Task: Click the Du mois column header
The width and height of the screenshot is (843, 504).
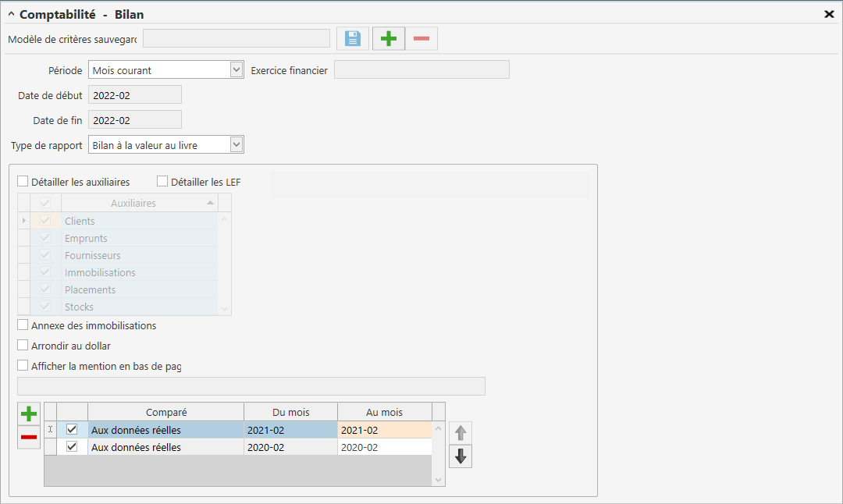Action: point(290,412)
